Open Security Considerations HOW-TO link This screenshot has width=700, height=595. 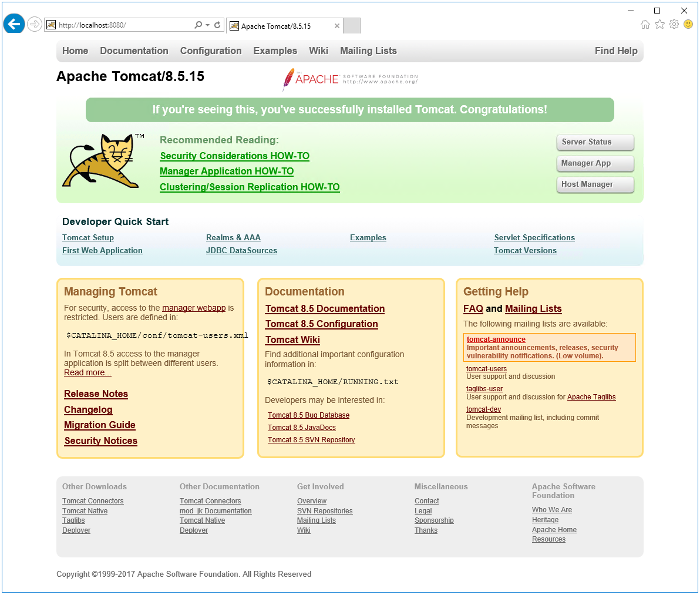pyautogui.click(x=234, y=156)
